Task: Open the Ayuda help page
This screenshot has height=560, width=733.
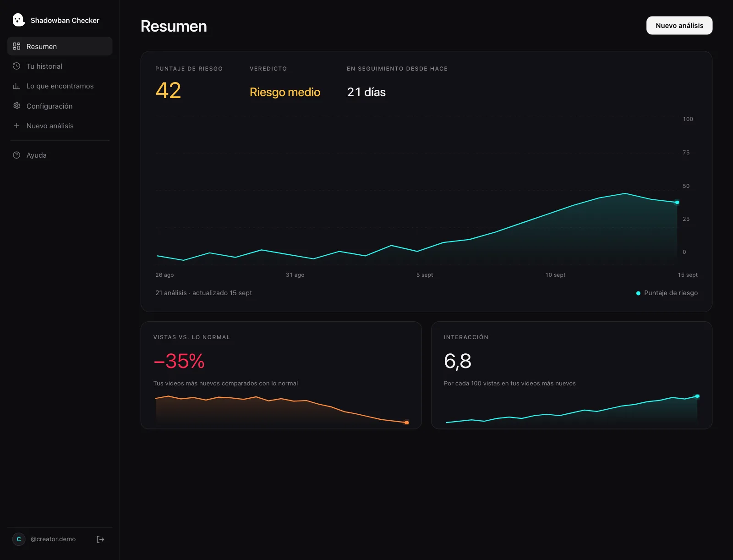Action: [x=60, y=155]
